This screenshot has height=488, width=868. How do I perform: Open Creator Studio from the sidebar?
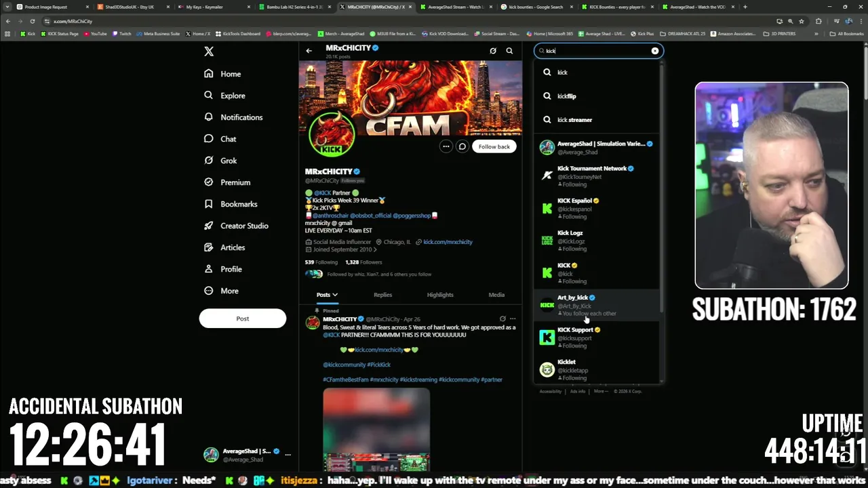coord(235,226)
